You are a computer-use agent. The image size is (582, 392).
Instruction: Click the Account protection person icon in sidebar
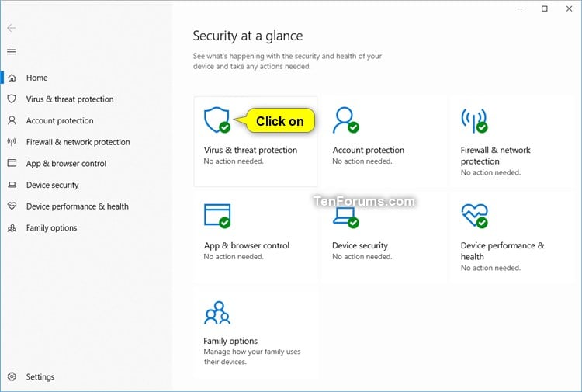click(12, 120)
